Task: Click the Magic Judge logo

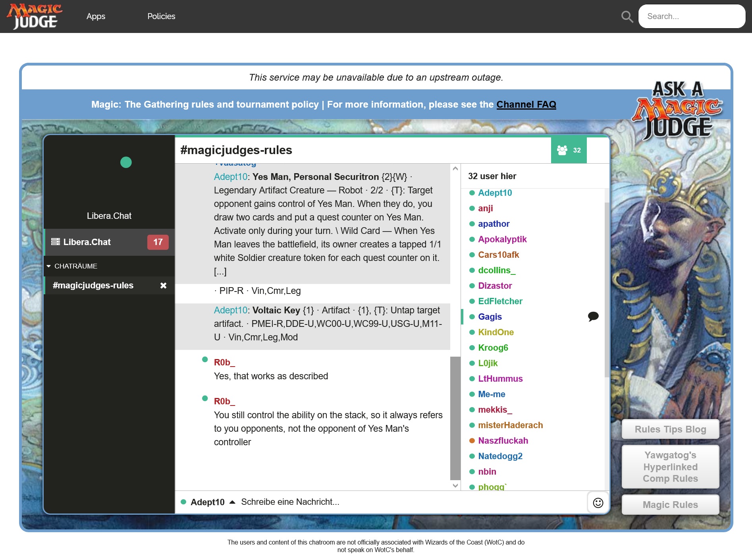Action: click(x=35, y=16)
